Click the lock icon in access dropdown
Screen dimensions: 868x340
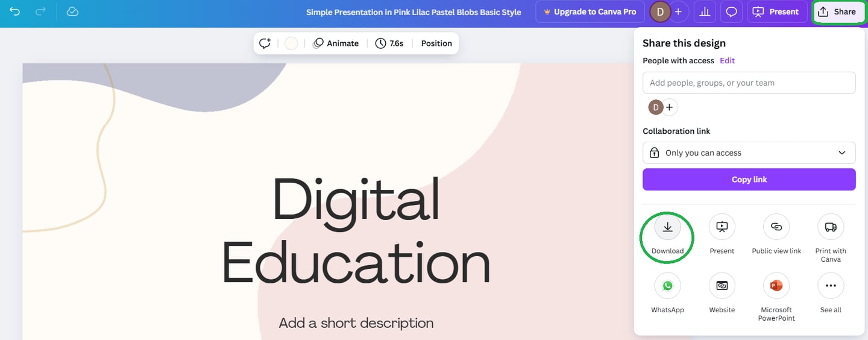point(654,153)
